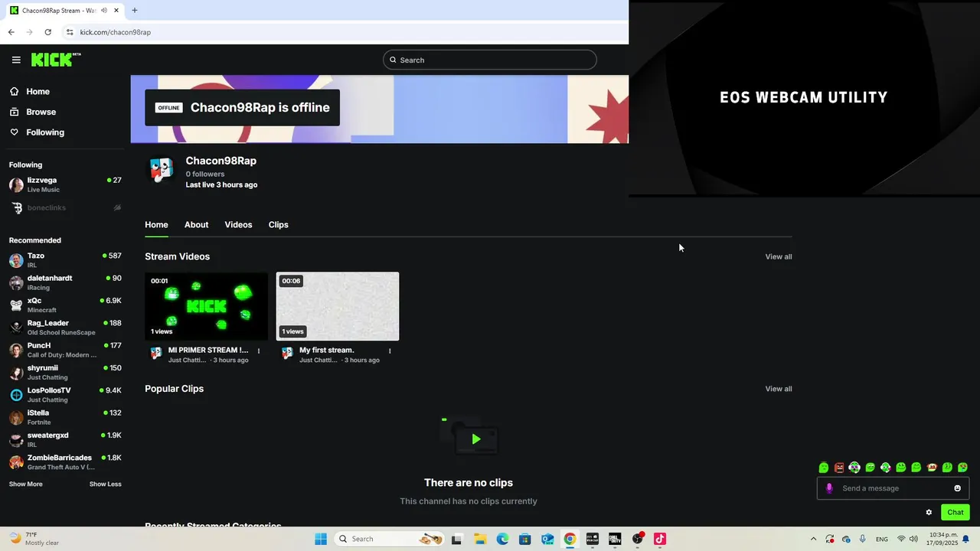Insert the red angry face emote
This screenshot has height=551, width=980.
[x=839, y=468]
